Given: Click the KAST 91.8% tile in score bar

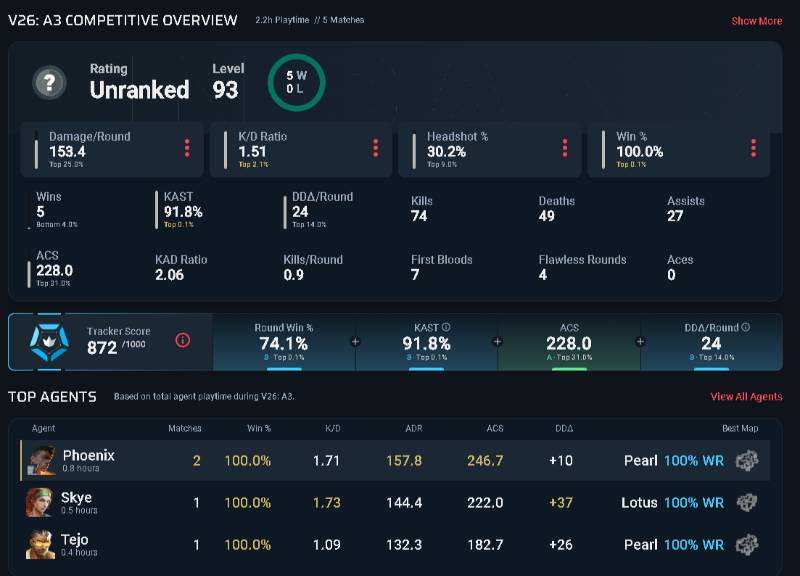Looking at the screenshot, I should pos(427,342).
